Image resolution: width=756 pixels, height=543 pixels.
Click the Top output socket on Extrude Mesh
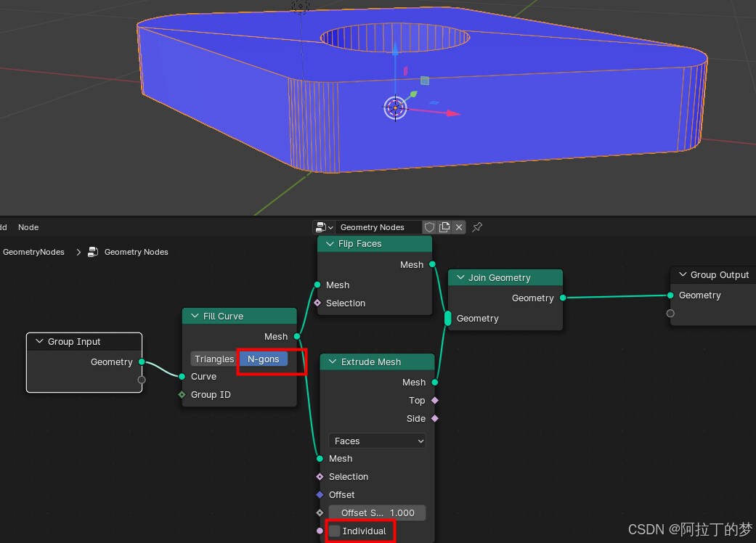coord(434,401)
